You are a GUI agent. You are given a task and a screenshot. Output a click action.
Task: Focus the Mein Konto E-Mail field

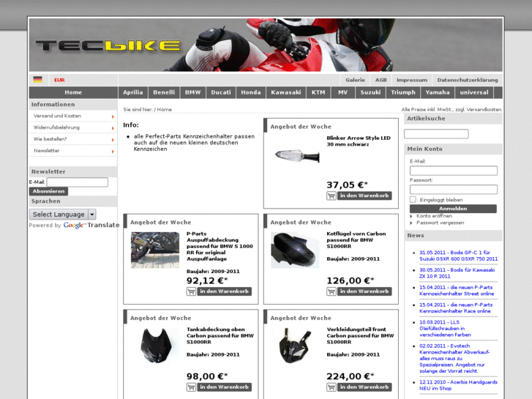pyautogui.click(x=453, y=171)
